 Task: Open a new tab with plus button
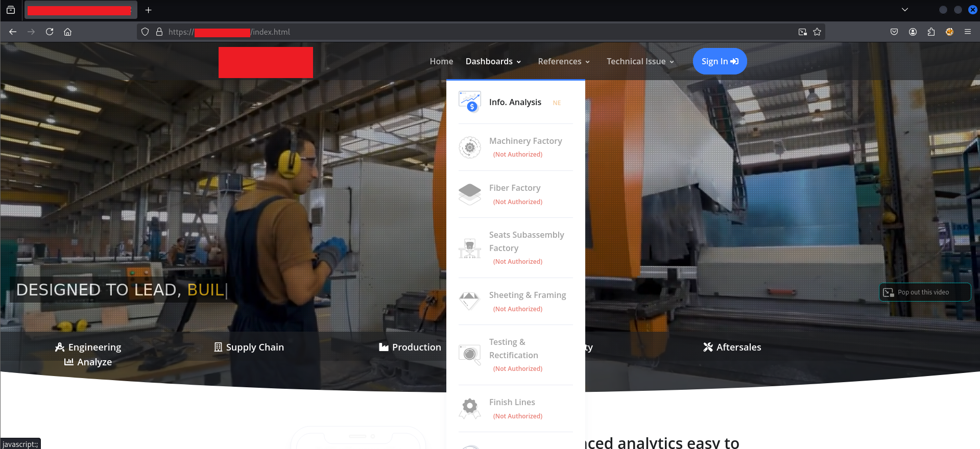148,10
